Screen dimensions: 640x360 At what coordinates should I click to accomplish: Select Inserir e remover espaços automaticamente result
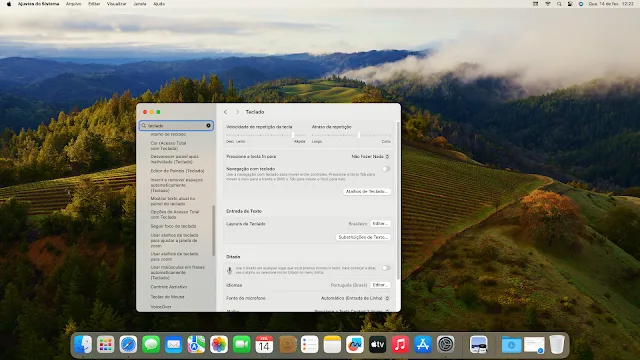[176, 185]
